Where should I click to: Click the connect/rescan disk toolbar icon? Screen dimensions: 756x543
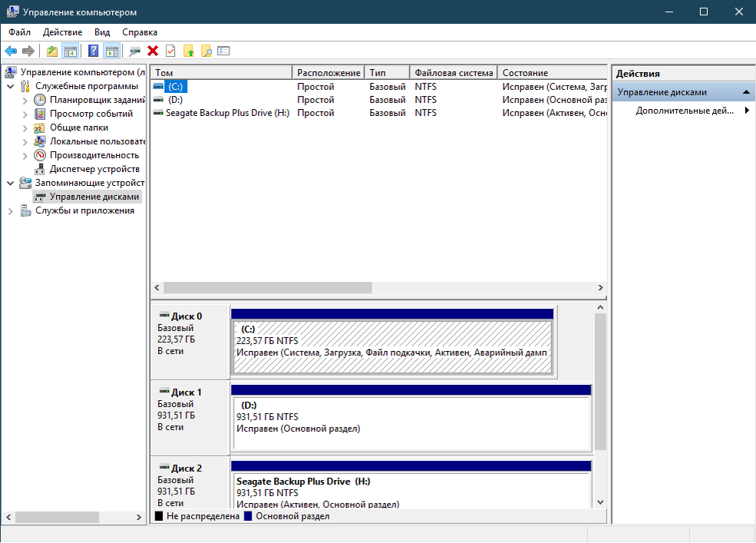pyautogui.click(x=135, y=51)
